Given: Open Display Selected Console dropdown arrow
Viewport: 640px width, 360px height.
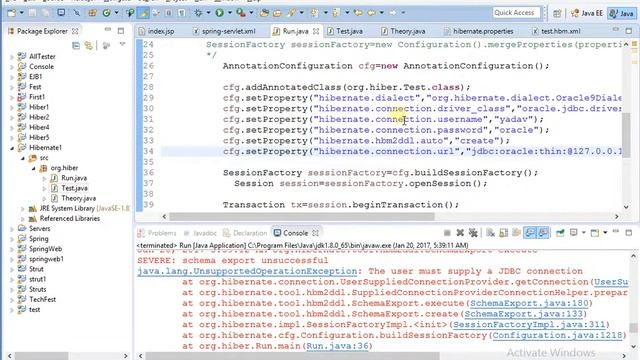Looking at the screenshot, I should click(584, 233).
